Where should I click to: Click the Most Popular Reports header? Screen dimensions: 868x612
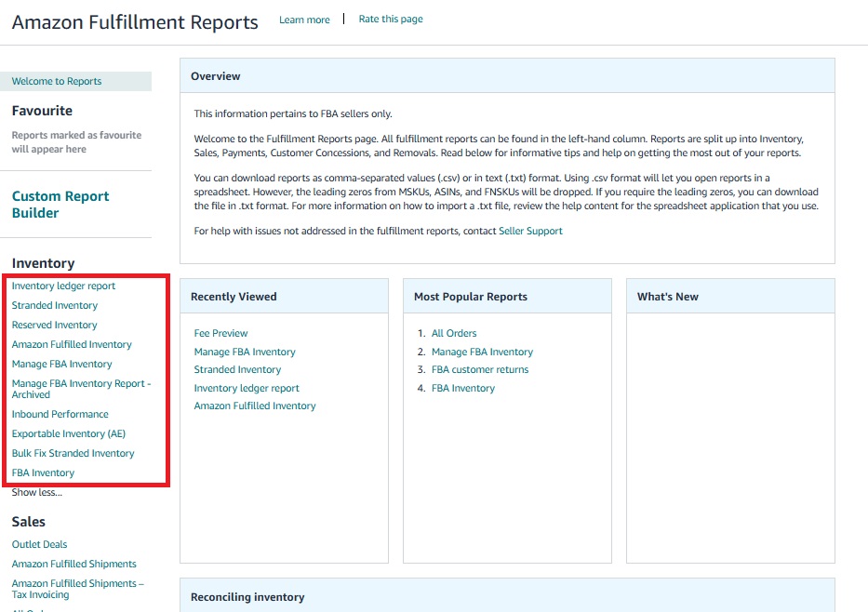(x=507, y=297)
